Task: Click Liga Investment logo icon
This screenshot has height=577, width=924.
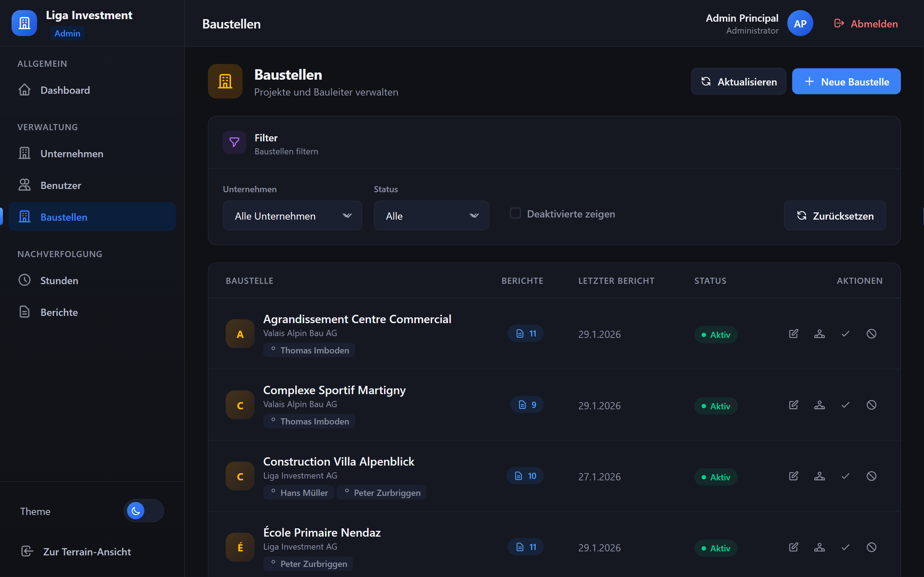Action: point(24,23)
